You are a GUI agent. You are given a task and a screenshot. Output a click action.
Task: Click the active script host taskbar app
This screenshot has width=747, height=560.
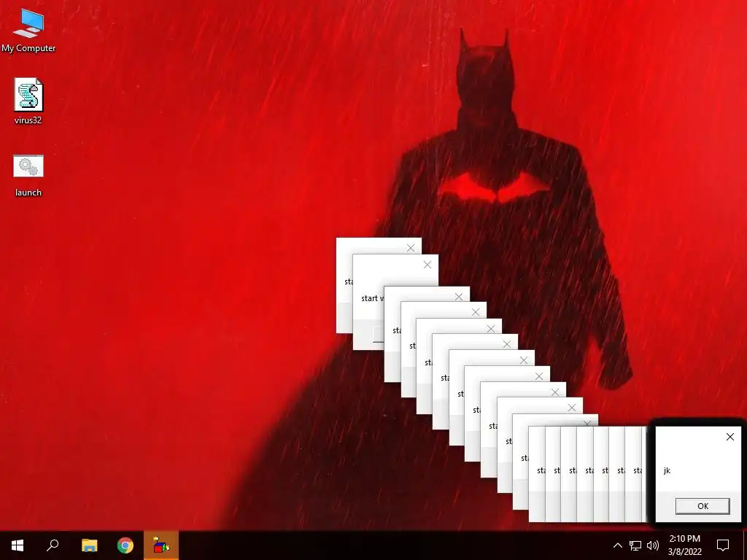point(161,545)
